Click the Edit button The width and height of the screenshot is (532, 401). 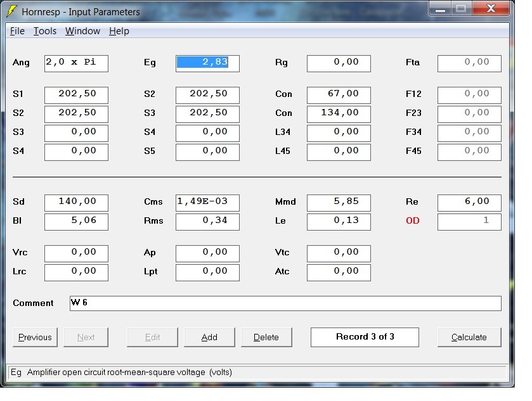tap(152, 337)
